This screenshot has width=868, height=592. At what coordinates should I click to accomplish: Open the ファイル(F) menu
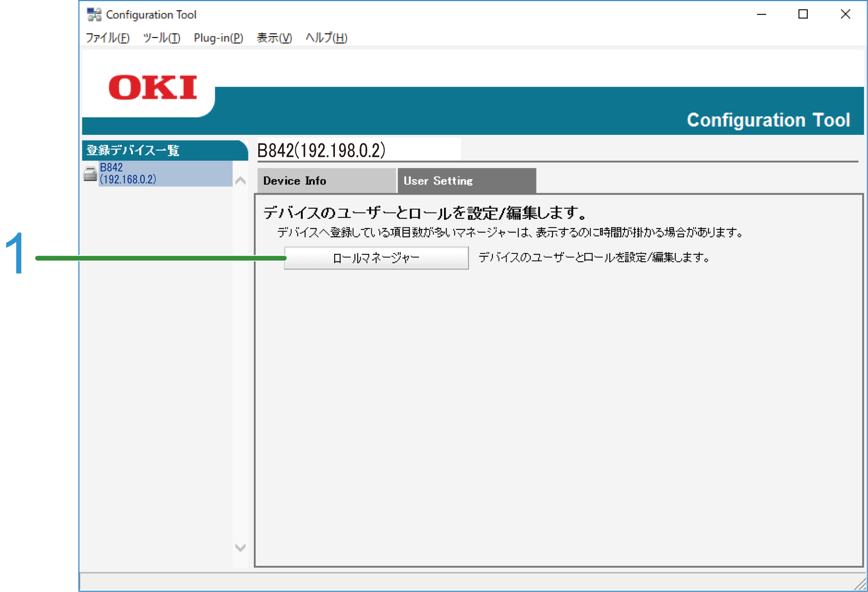coord(107,37)
